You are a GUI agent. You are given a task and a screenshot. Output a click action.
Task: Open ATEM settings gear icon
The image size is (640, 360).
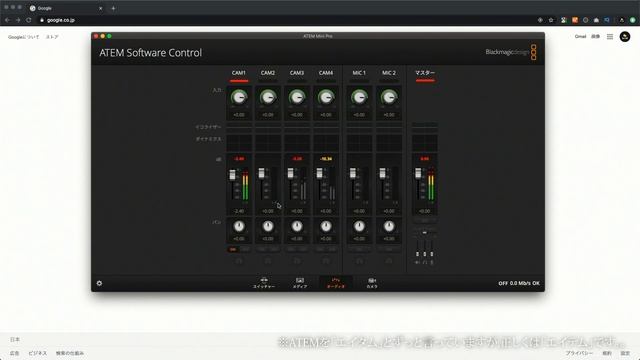coord(99,283)
